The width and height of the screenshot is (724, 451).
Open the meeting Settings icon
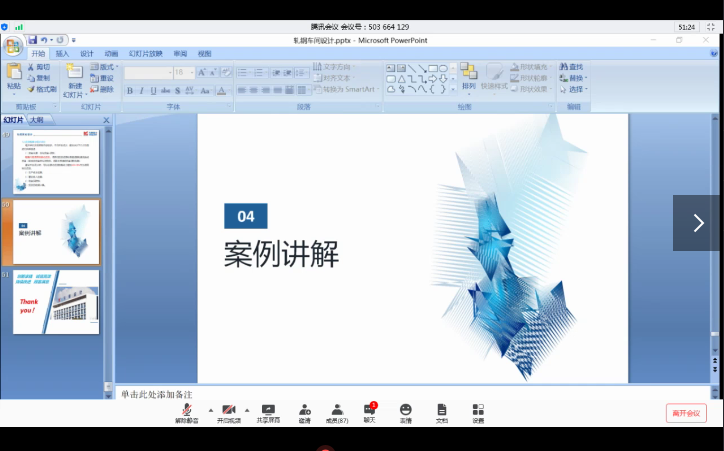pyautogui.click(x=478, y=411)
